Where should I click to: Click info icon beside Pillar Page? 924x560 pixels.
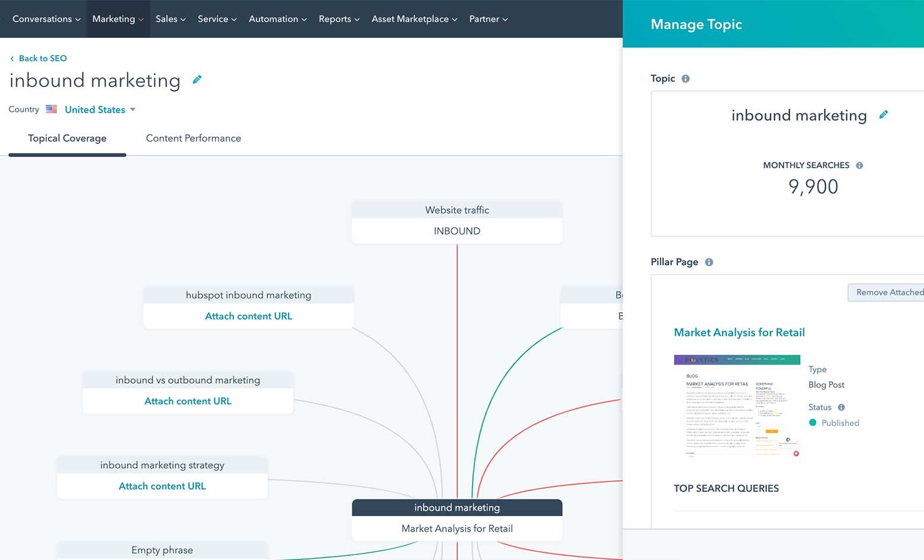[x=709, y=262]
